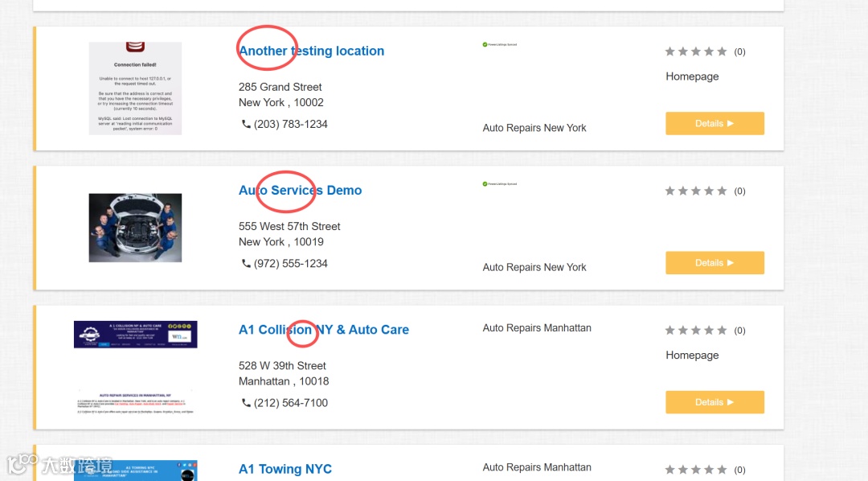
Task: Click PowerListings Synced badge on Auto Services Demo
Action: coord(499,183)
